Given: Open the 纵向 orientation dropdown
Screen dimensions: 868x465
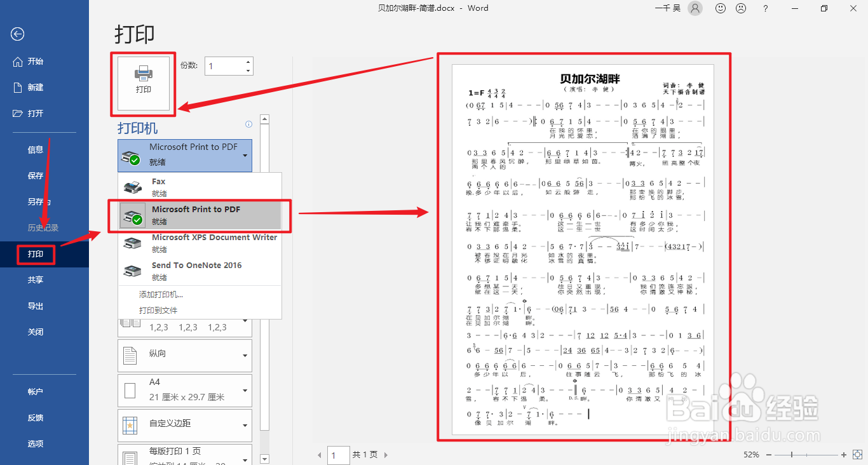Looking at the screenshot, I should 185,356.
